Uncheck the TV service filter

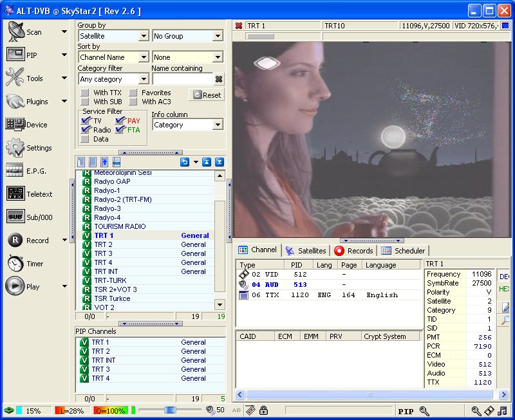86,120
